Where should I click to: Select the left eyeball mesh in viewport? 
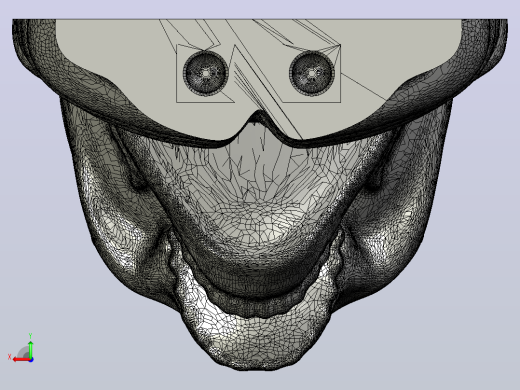click(x=206, y=73)
